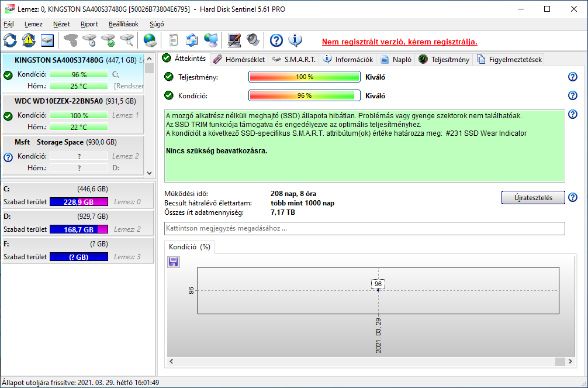Click green check icon of WDC disk

[x=8, y=116]
